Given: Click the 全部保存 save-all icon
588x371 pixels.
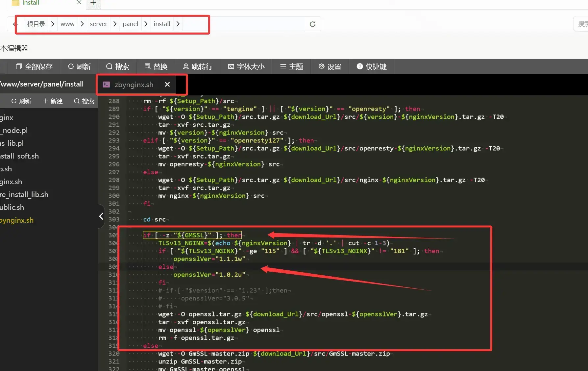Looking at the screenshot, I should pyautogui.click(x=19, y=66).
